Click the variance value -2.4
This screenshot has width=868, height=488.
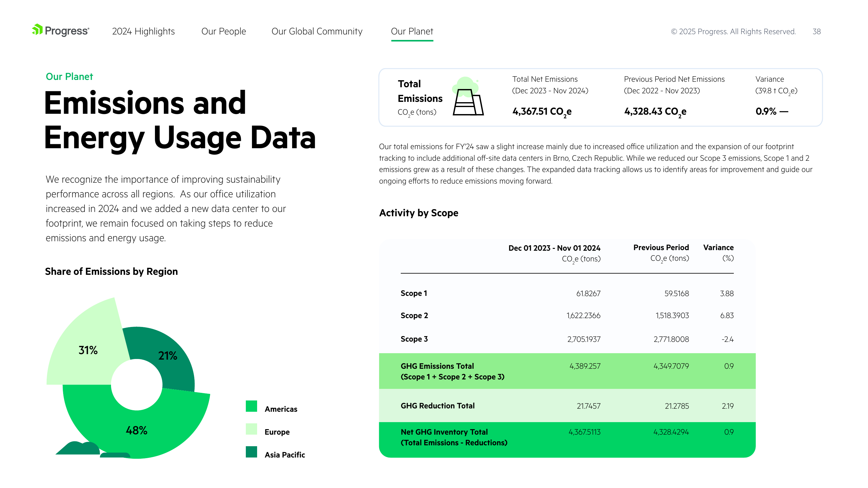(727, 339)
